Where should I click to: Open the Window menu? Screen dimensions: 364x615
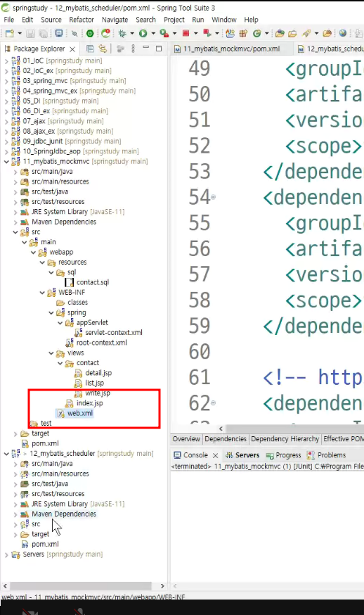(x=224, y=20)
